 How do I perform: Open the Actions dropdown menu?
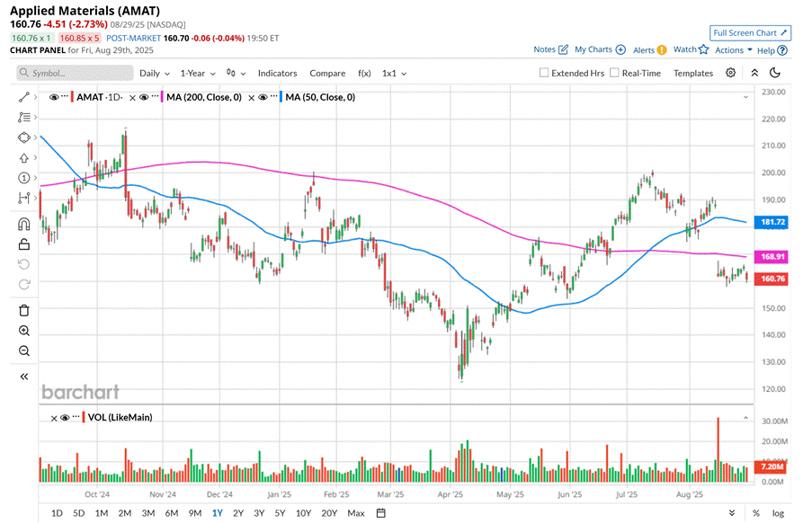733,50
